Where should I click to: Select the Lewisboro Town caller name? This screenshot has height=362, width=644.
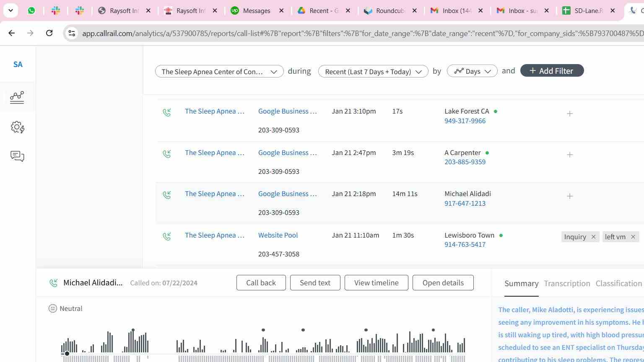click(469, 235)
